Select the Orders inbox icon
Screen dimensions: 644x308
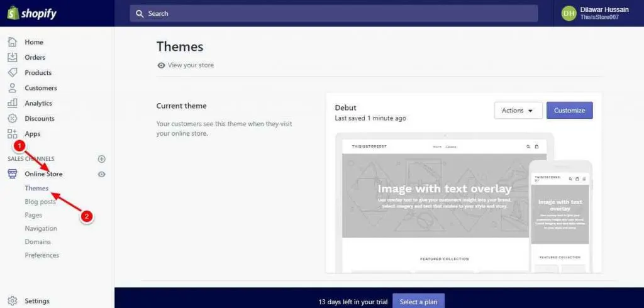tap(13, 57)
